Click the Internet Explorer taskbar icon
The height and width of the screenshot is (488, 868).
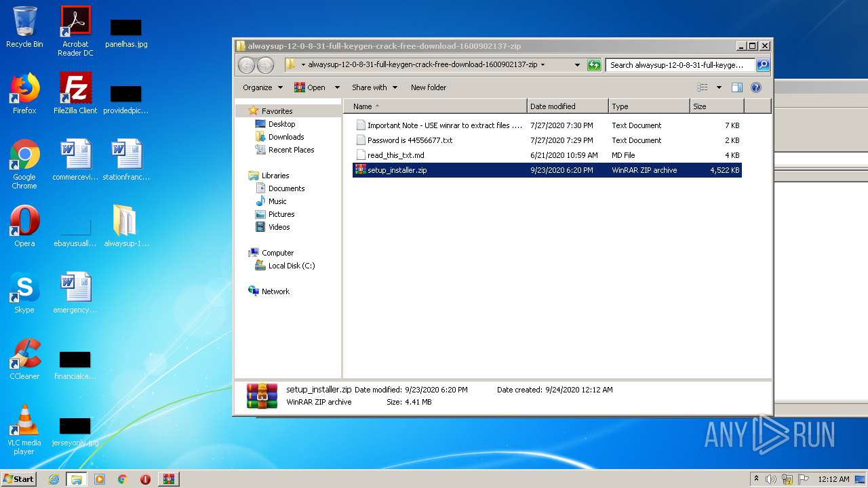(x=54, y=479)
